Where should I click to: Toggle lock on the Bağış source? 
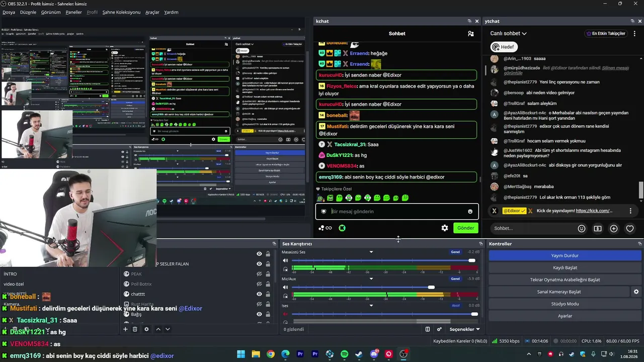[268, 314]
